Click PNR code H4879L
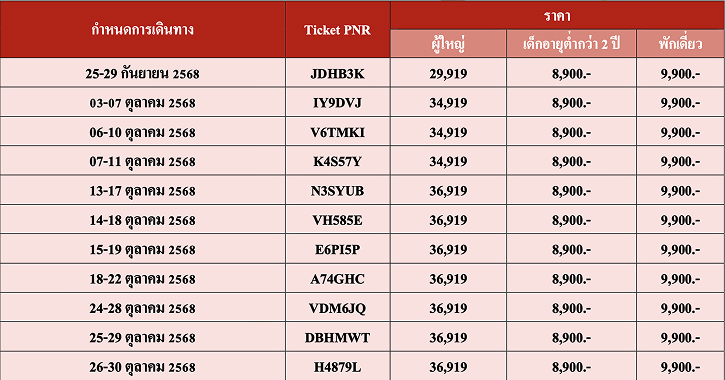 (338, 367)
